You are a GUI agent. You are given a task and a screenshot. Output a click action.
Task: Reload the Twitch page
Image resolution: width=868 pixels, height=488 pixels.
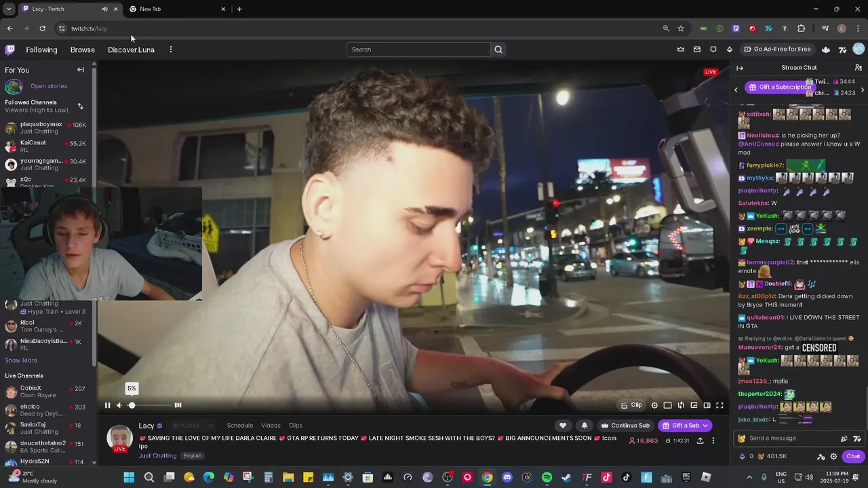pos(42,28)
